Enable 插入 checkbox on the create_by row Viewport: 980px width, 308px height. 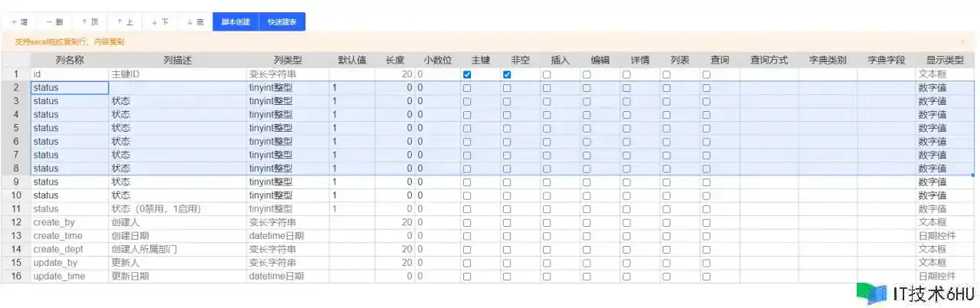tap(547, 222)
